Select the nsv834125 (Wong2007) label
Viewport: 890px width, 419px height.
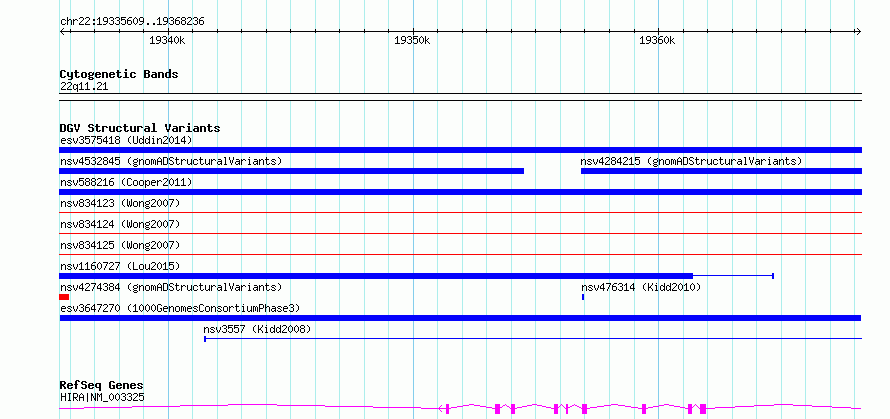(x=120, y=245)
